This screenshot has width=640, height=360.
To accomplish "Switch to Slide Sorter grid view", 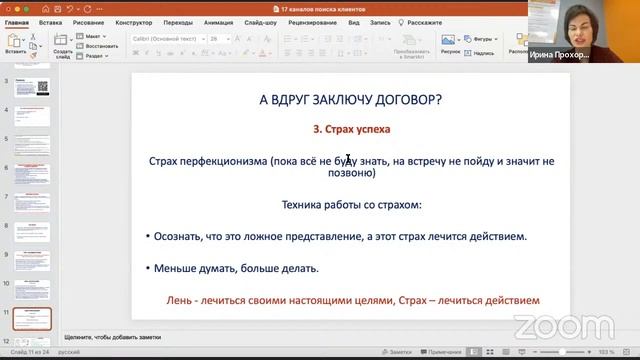I will 490,352.
